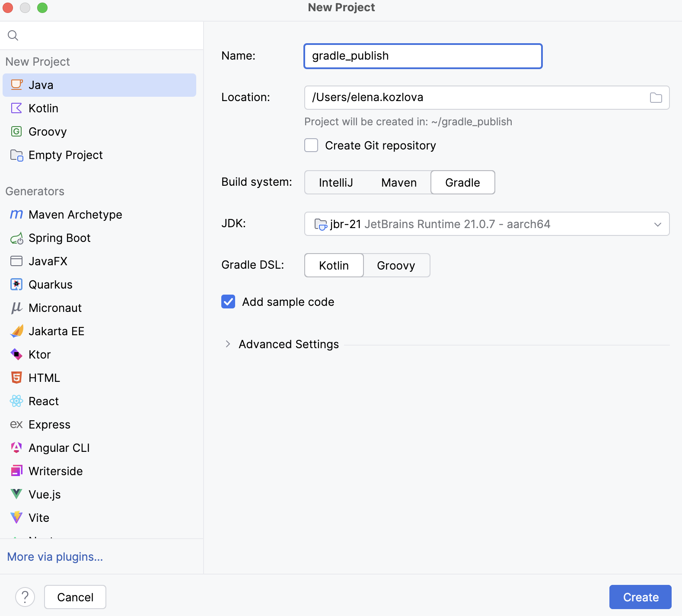Click the Cancel button
The image size is (682, 616).
[75, 597]
